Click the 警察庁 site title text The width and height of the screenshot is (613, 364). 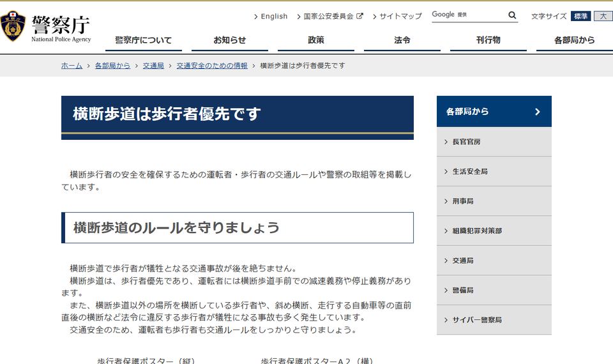click(61, 25)
